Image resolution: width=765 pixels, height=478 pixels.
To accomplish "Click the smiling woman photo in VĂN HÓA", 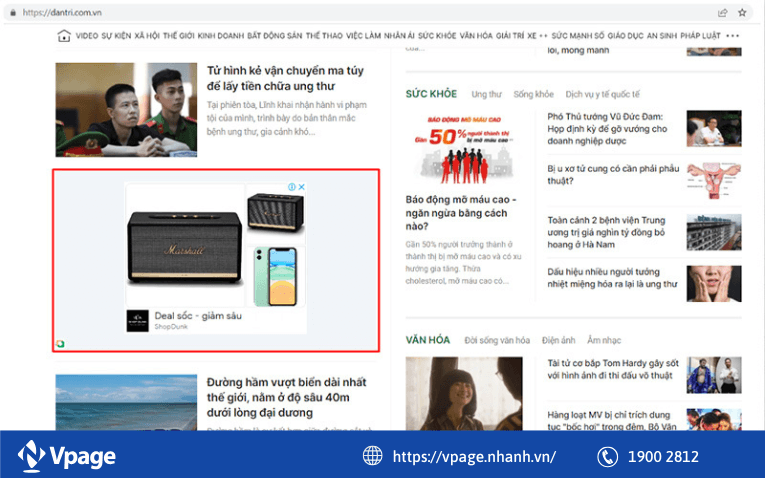I will pyautogui.click(x=464, y=393).
